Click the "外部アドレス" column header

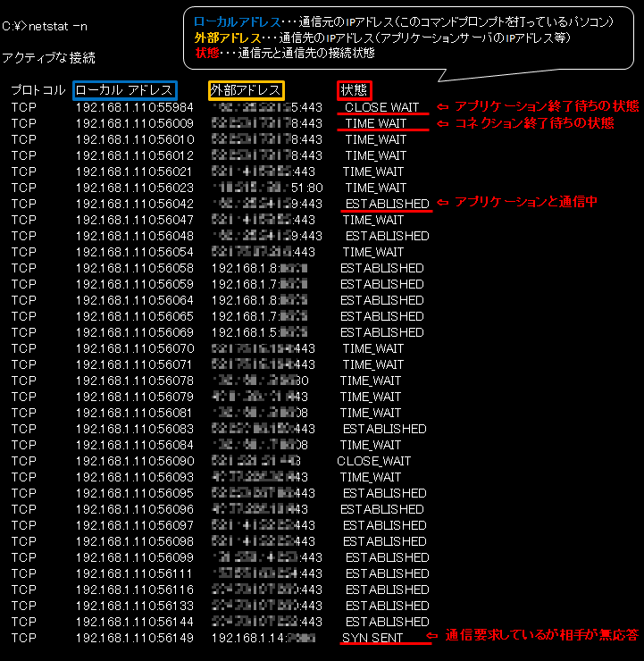point(247,90)
